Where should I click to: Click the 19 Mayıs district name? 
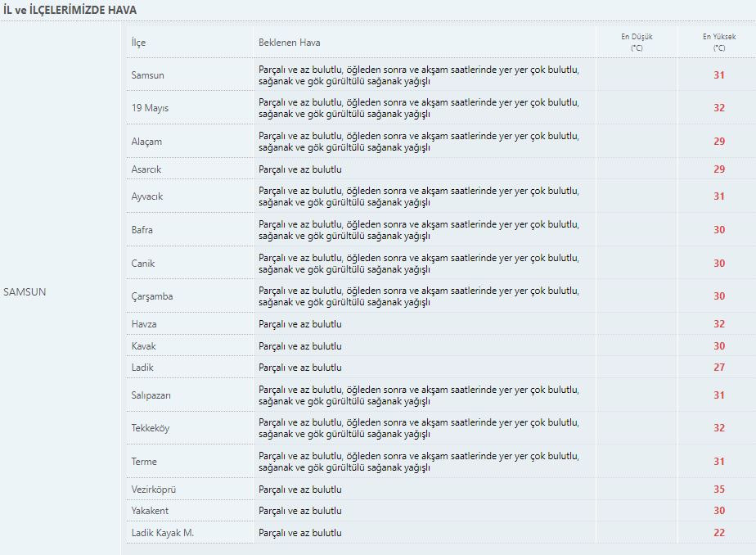tap(150, 108)
